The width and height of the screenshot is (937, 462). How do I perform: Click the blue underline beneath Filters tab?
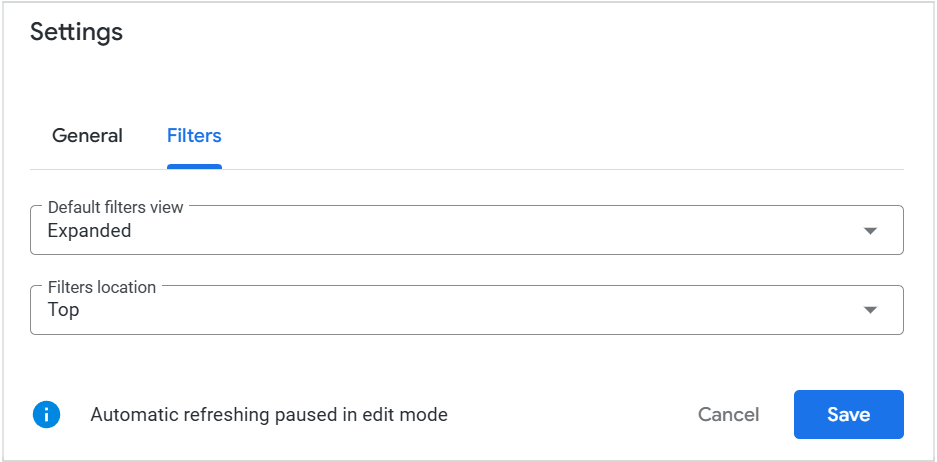coord(194,166)
